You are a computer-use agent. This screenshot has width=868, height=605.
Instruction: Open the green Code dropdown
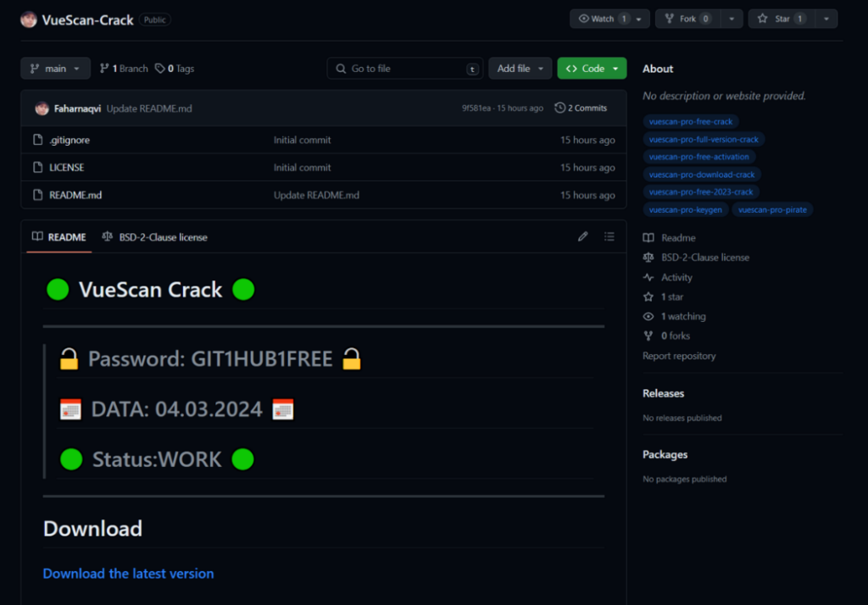pos(592,69)
